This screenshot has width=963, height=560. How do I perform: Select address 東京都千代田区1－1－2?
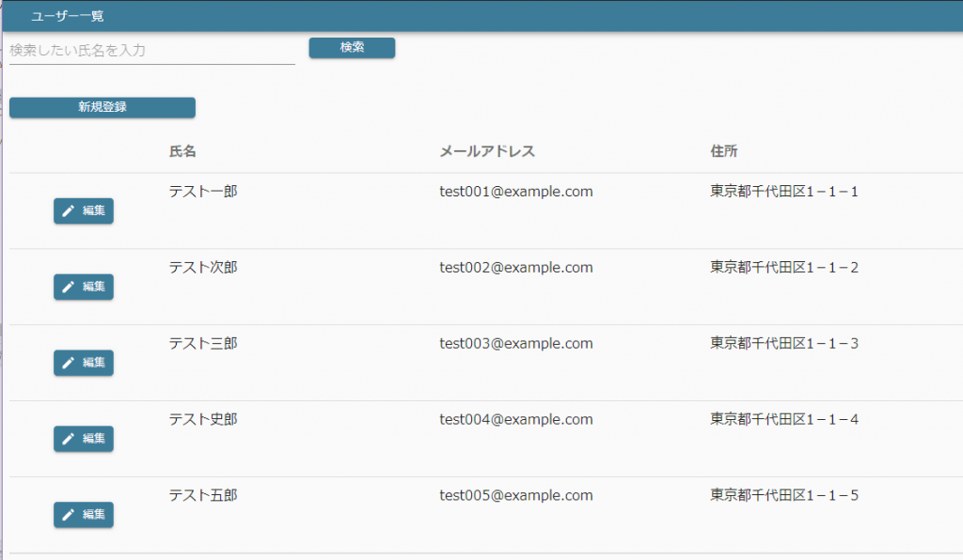pos(784,268)
